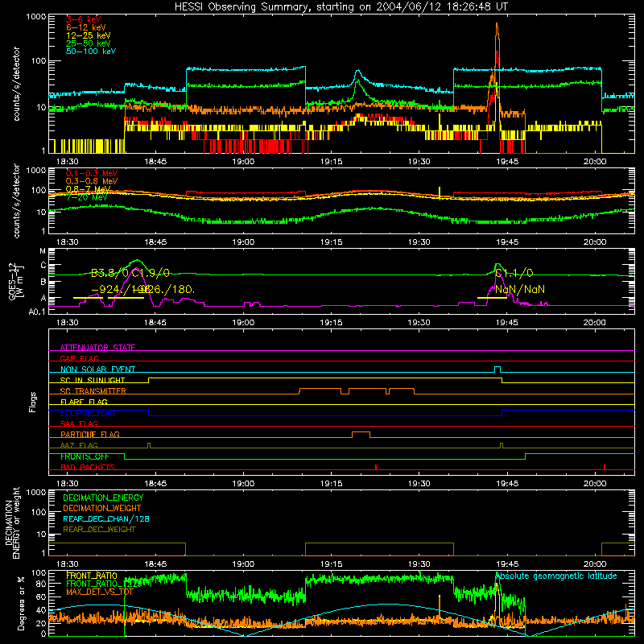The width and height of the screenshot is (644, 644).
Task: Click the 18:45 tick label under the top plot
Action: coord(155,162)
